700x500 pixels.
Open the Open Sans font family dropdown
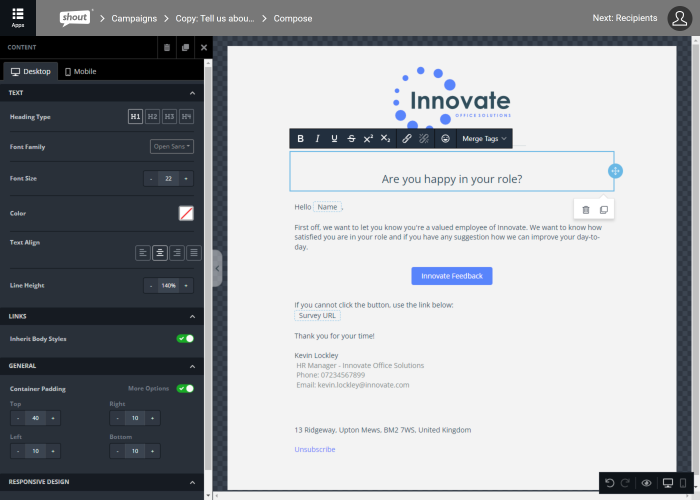172,146
